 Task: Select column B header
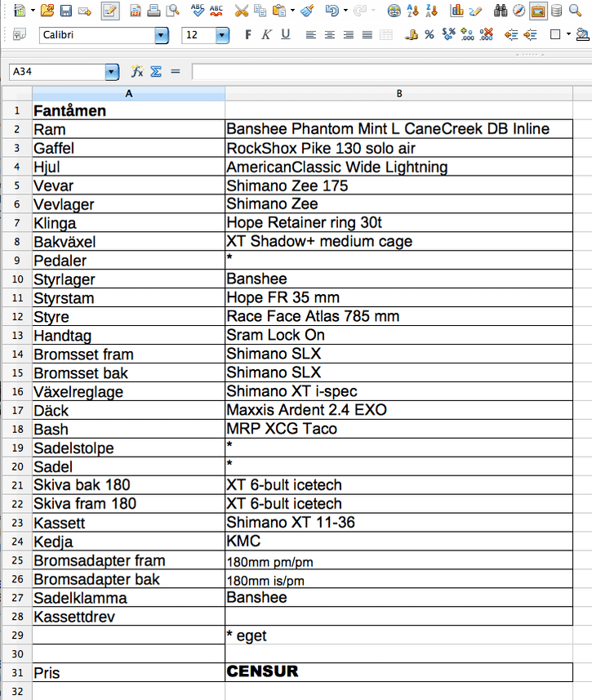pyautogui.click(x=399, y=93)
